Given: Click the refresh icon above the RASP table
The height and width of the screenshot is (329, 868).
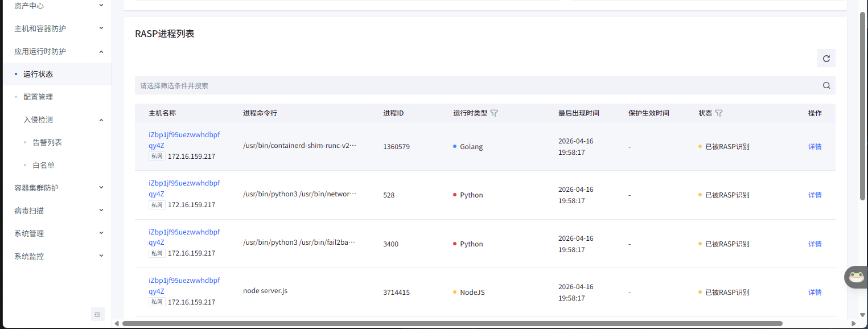Looking at the screenshot, I should [826, 58].
